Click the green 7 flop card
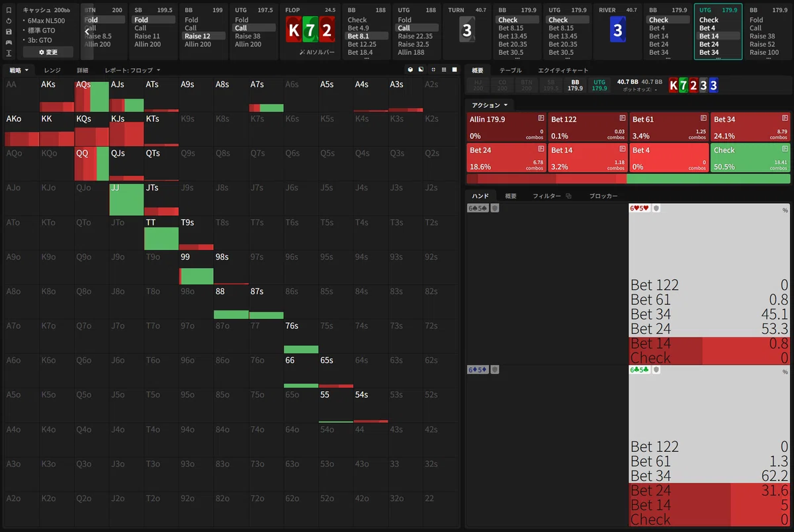Viewport: 794px width, 532px height. pyautogui.click(x=310, y=30)
